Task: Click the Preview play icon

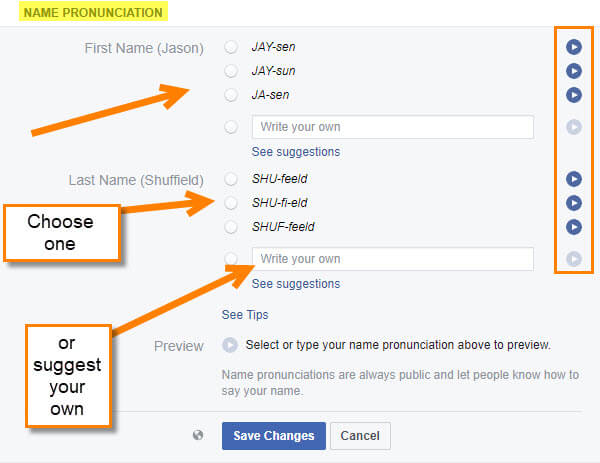Action: [x=230, y=345]
